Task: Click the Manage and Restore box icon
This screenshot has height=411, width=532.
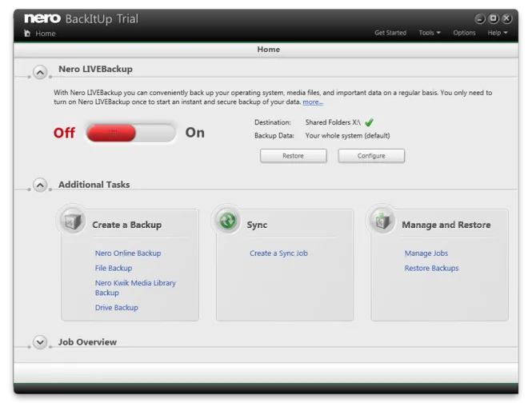Action: [x=382, y=221]
